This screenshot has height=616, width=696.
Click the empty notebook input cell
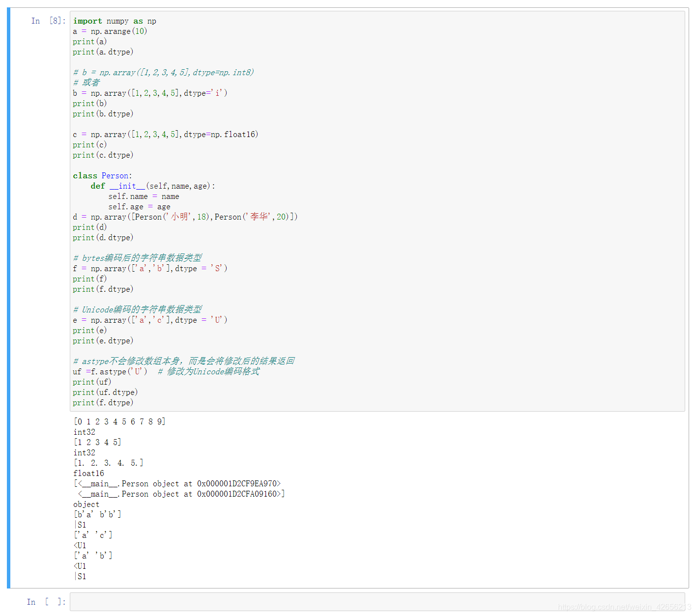click(x=377, y=601)
